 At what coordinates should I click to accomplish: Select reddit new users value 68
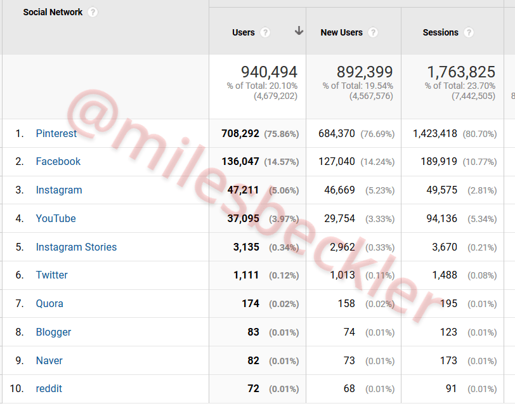coord(349,388)
